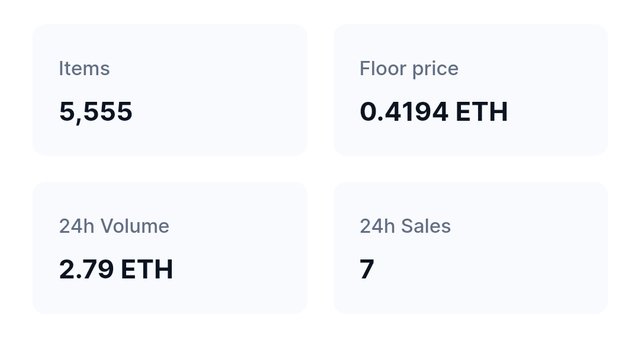This screenshot has width=640, height=360.
Task: Click the word Floor in Floor price
Action: click(x=382, y=68)
